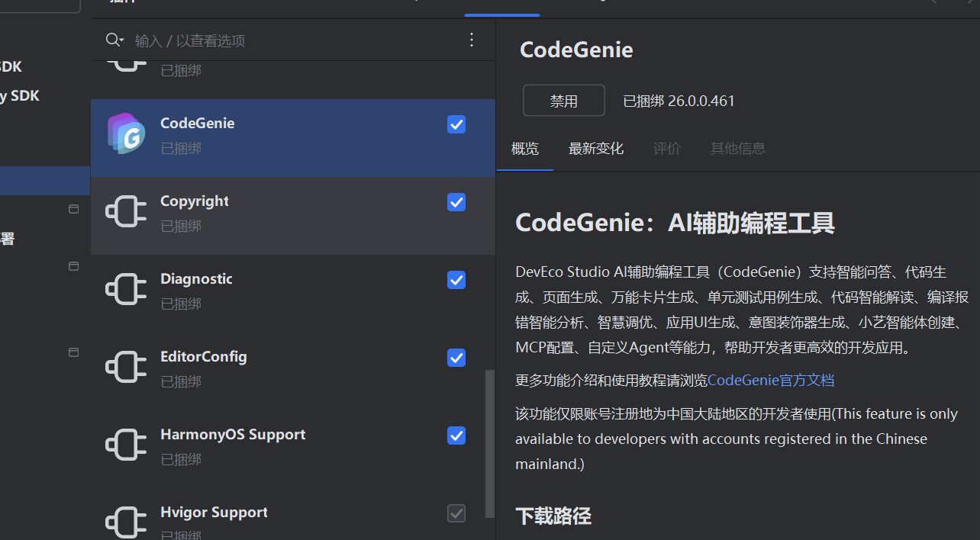
Task: Open the CodeGenie官方文档 link
Action: click(771, 381)
